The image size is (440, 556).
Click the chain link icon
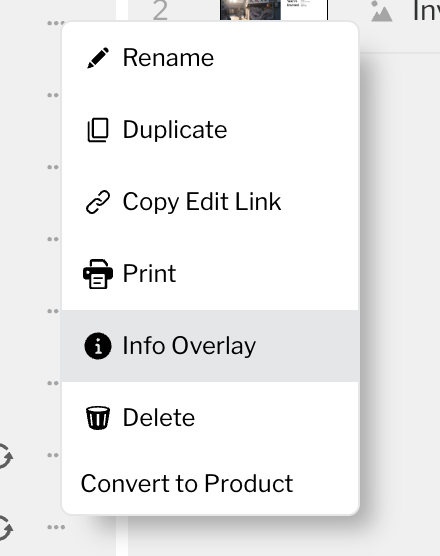(98, 202)
